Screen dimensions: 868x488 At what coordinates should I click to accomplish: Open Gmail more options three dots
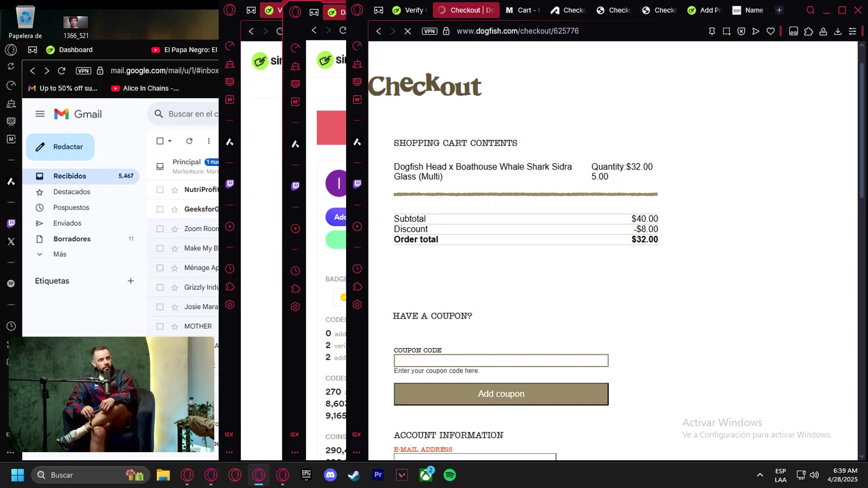[209, 141]
